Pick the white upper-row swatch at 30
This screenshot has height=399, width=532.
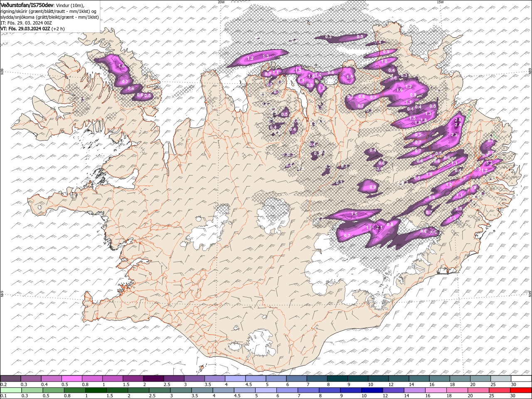[x=521, y=379]
